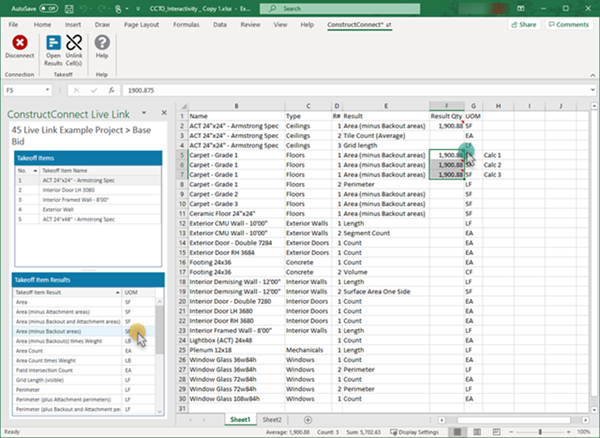This screenshot has height=438, width=600.
Task: Switch to Page Layout view in the status bar
Action: pos(477,432)
